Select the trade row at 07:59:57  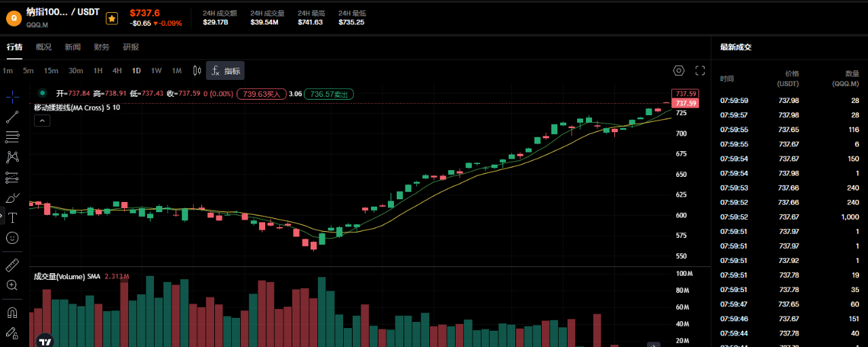tap(789, 115)
